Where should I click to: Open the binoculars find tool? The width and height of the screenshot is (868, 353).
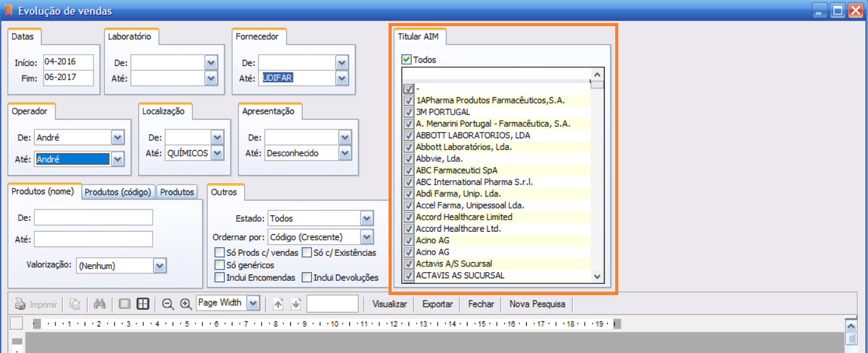tap(100, 304)
